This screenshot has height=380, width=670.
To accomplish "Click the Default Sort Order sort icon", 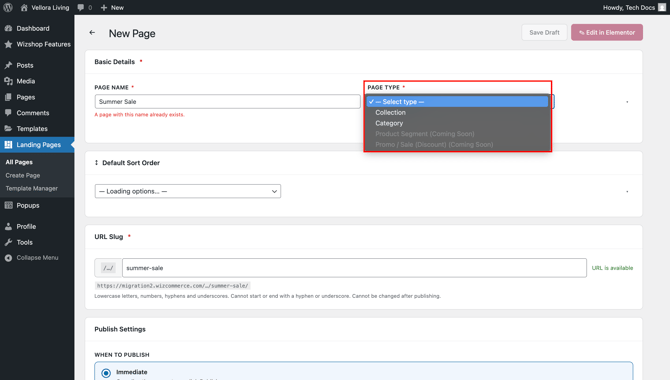I will pos(97,162).
